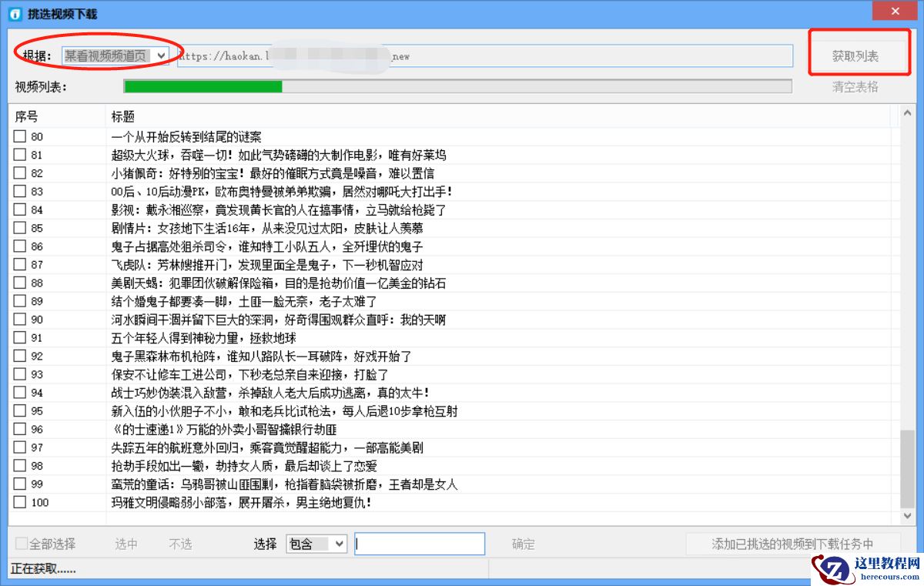Select title starting 鬼子黑森林布机枪阵

(261, 357)
